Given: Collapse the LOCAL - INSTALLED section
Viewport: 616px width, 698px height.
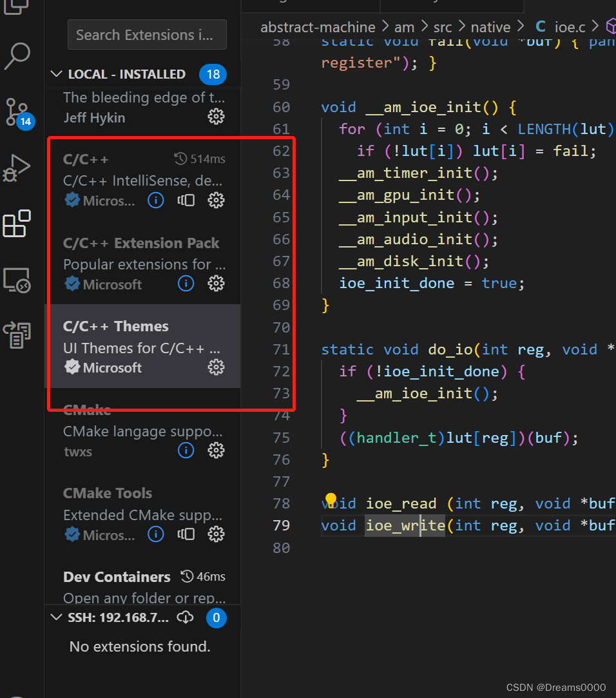Looking at the screenshot, I should point(57,74).
